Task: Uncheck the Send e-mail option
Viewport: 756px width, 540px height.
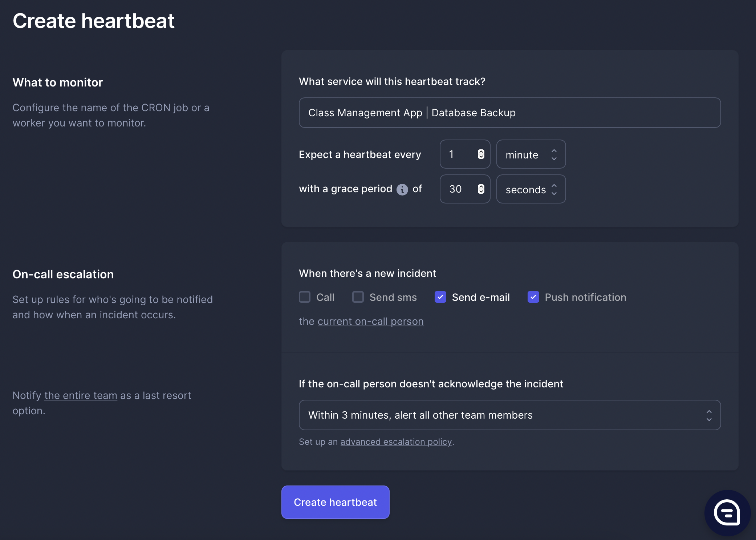Action: pyautogui.click(x=440, y=297)
